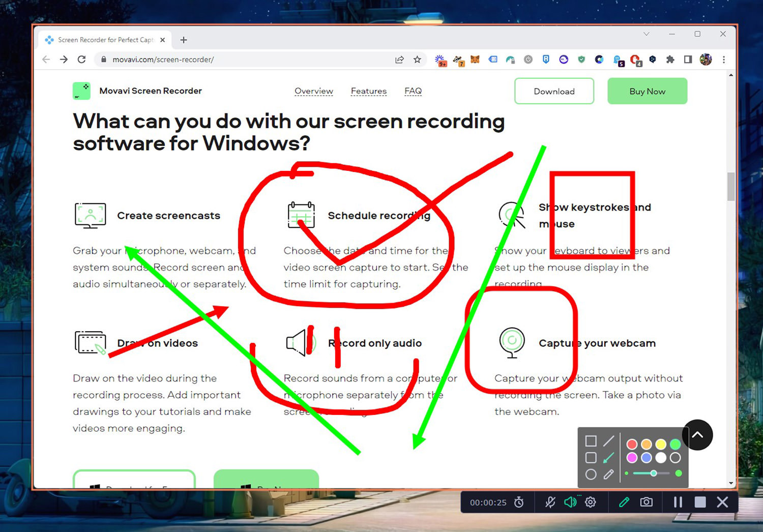Share this page via share icon
The height and width of the screenshot is (532, 763).
click(x=399, y=60)
